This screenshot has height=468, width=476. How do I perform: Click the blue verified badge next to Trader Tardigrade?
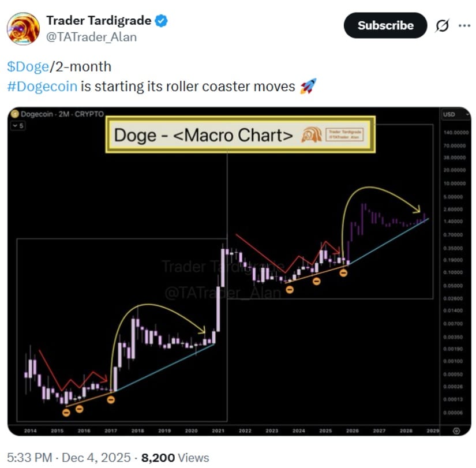coord(160,20)
